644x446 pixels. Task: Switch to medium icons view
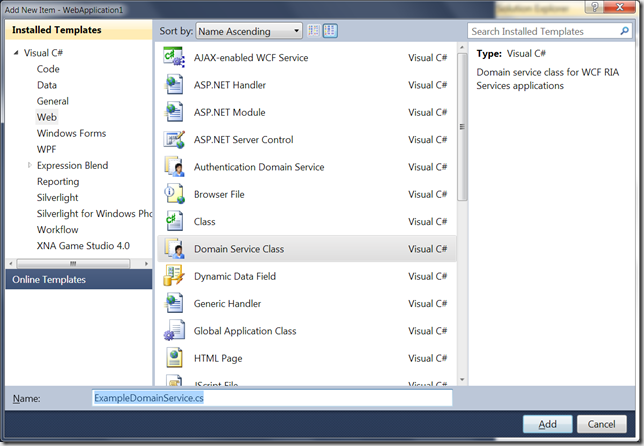click(330, 31)
